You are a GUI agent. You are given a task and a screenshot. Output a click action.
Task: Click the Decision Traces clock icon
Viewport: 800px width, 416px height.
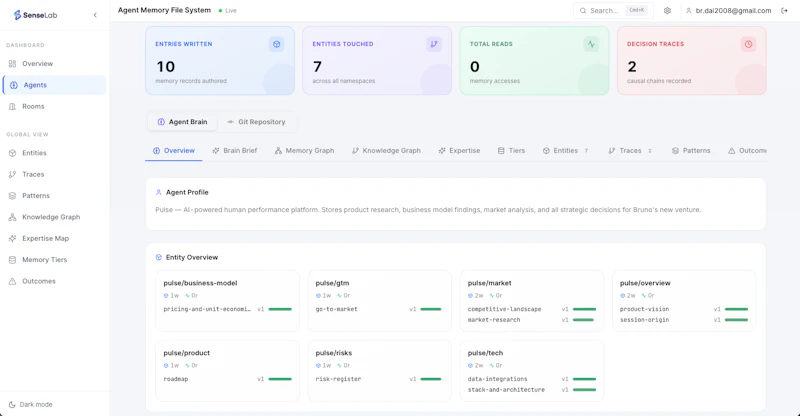pos(748,44)
